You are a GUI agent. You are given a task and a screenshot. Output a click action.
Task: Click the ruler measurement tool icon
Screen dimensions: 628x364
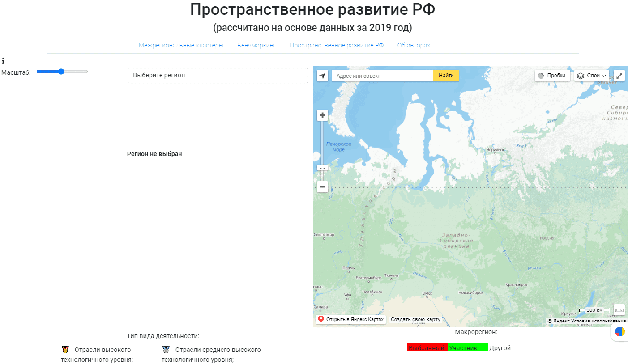(619, 310)
